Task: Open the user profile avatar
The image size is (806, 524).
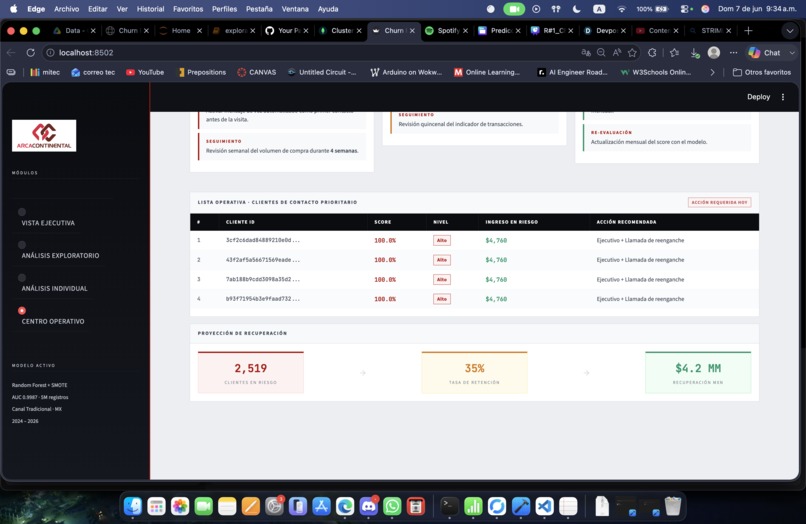Action: click(713, 52)
